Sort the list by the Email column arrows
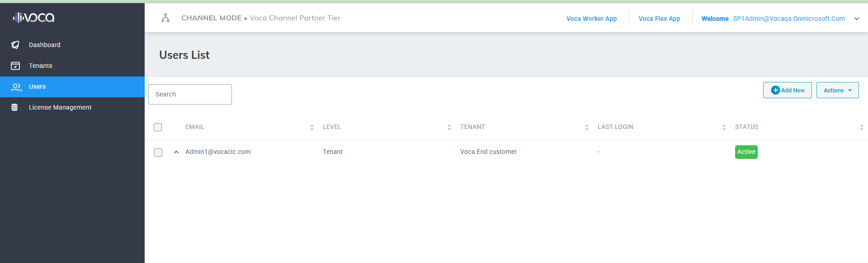868x263 pixels. click(x=312, y=127)
